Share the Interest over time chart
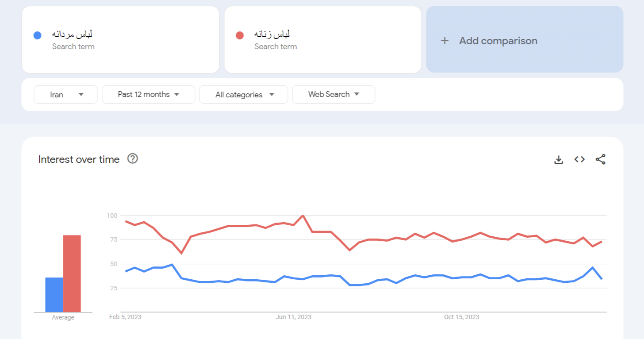The width and height of the screenshot is (644, 339). click(600, 159)
